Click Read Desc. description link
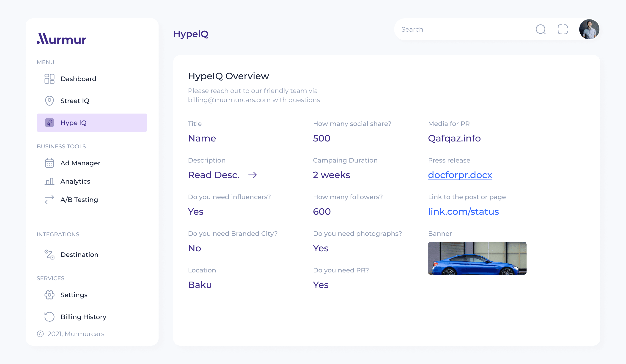 point(214,175)
